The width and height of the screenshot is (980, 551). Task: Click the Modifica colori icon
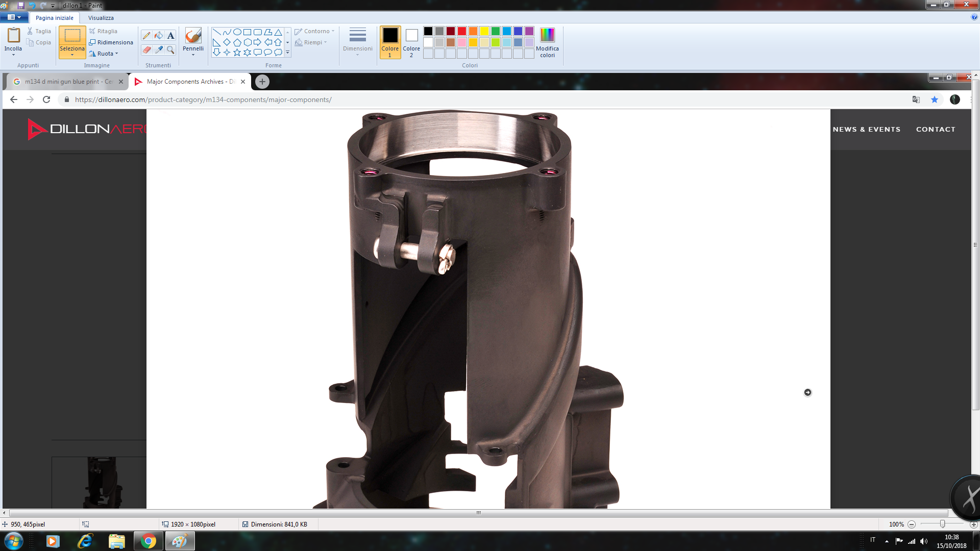[547, 35]
